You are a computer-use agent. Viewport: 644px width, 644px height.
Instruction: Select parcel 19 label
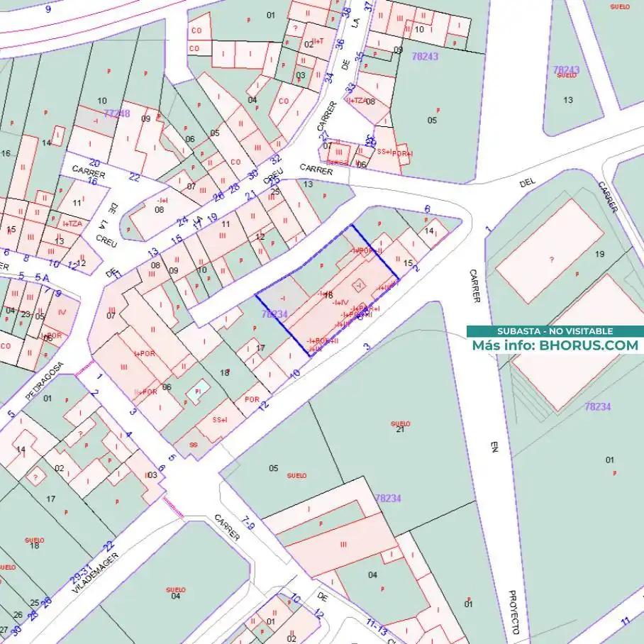599,254
